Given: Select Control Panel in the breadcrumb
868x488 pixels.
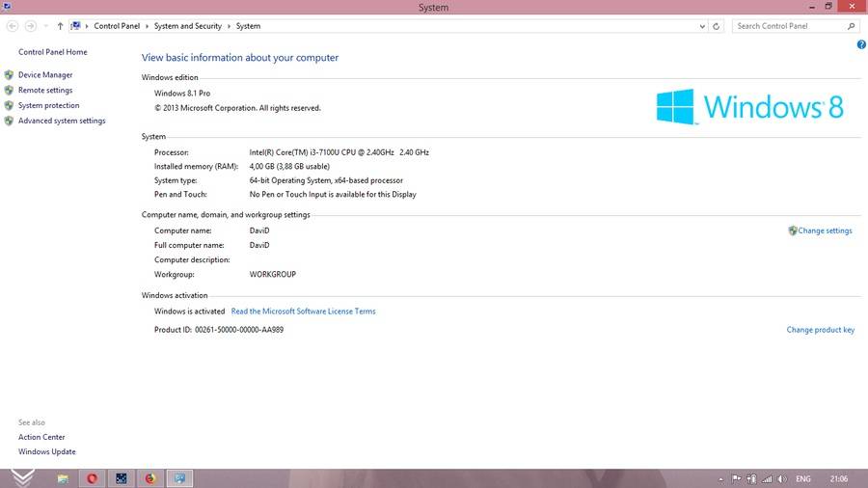Looking at the screenshot, I should tap(117, 26).
